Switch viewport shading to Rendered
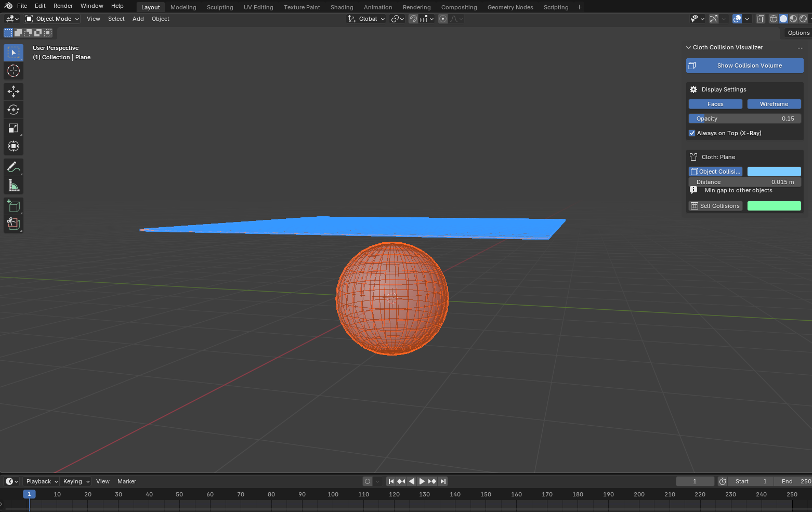The image size is (812, 512). point(803,19)
